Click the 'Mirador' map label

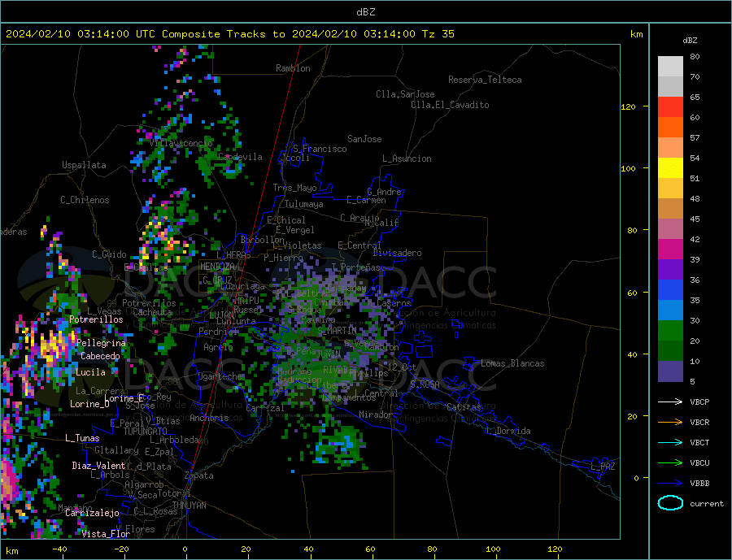(x=375, y=415)
